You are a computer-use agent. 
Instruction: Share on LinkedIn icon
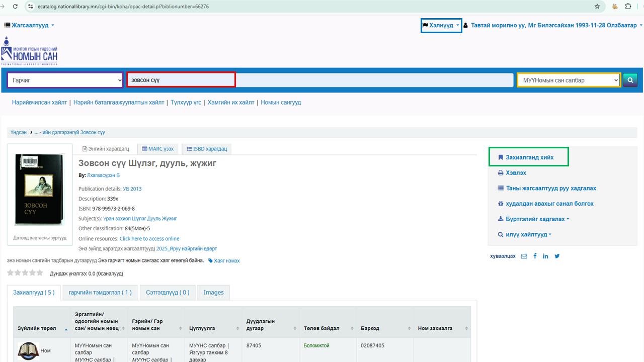point(545,256)
